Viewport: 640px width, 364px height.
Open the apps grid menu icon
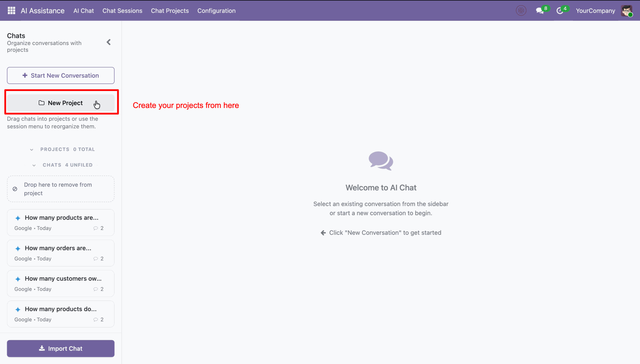[x=11, y=11]
